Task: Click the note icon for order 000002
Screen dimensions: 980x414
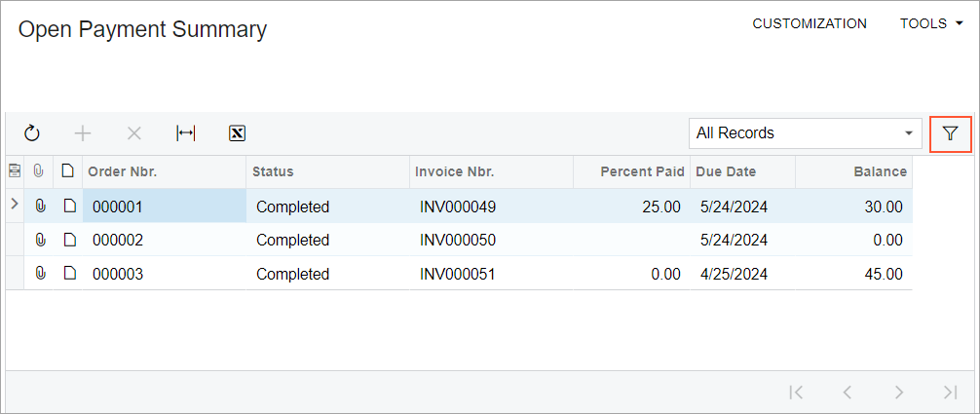Action: click(68, 240)
